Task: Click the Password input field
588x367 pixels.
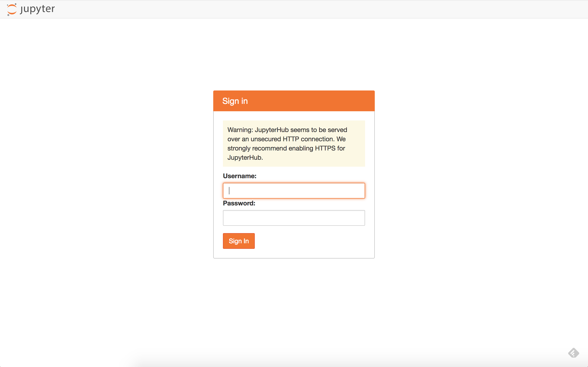Action: (x=294, y=217)
